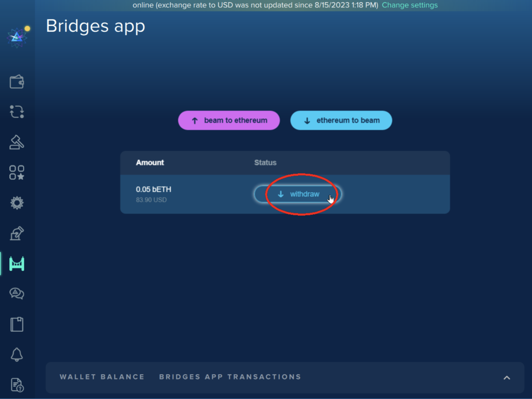Collapse the bottom panel with the chevron

pyautogui.click(x=506, y=377)
